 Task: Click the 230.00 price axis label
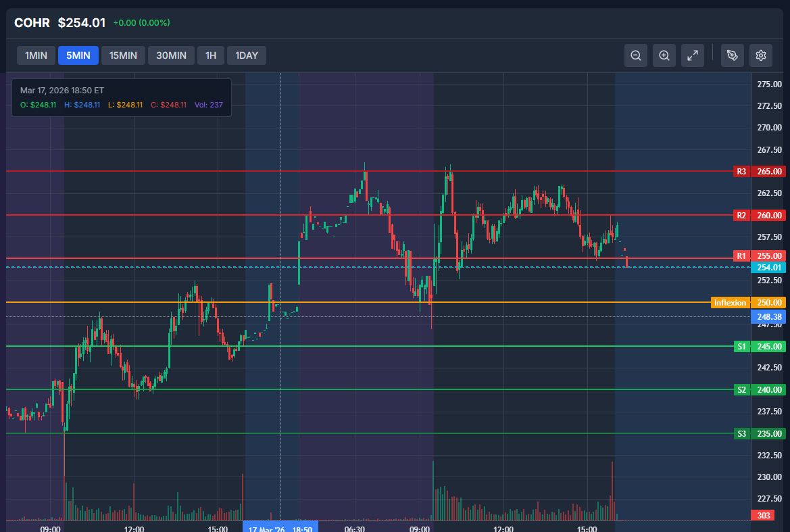point(769,477)
